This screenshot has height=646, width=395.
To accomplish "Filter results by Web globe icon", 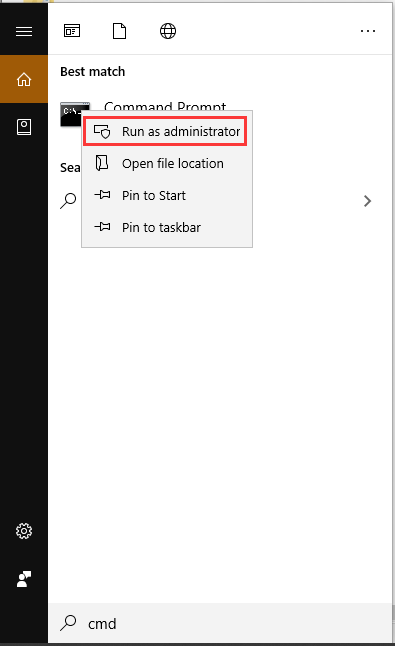I will tap(168, 31).
